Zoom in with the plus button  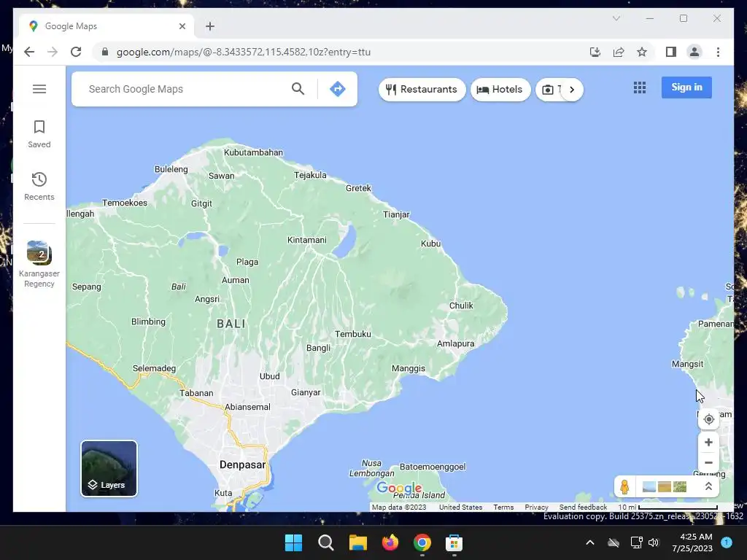click(x=708, y=443)
